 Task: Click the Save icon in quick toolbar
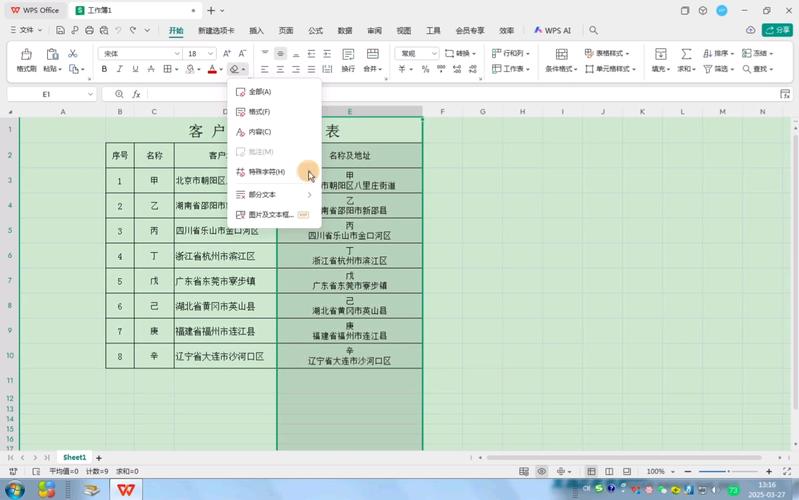60,30
